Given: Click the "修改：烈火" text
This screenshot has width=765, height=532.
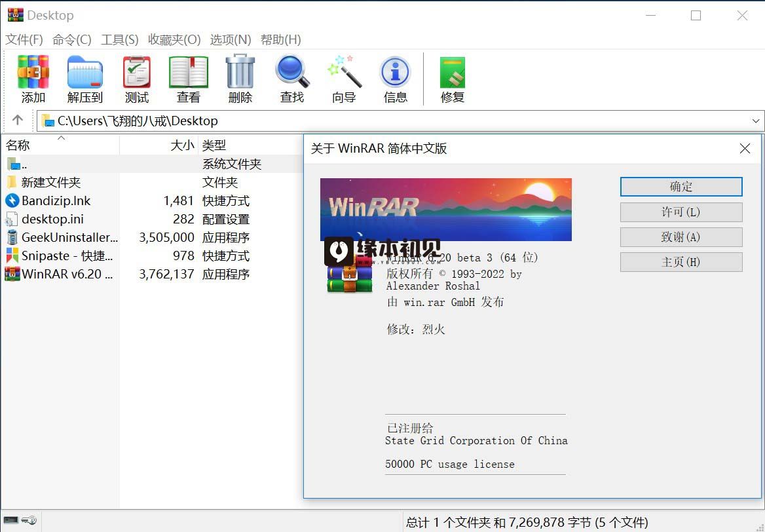Looking at the screenshot, I should coord(416,330).
